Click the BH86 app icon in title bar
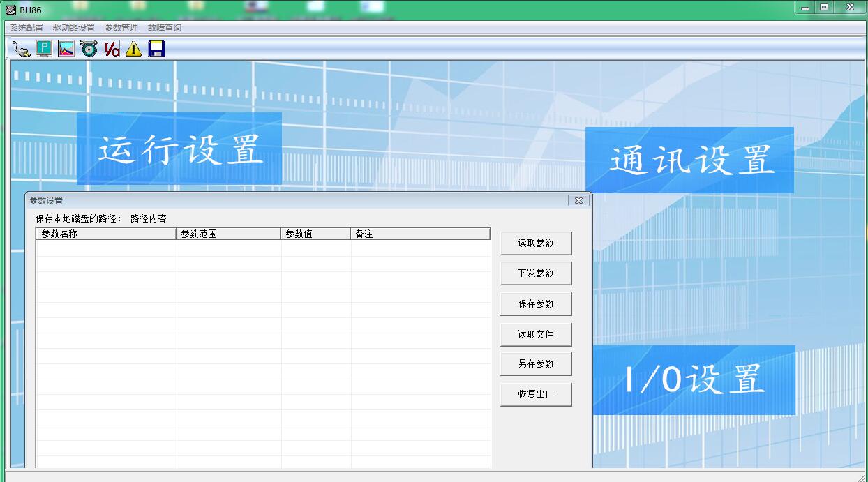The width and height of the screenshot is (868, 482). click(11, 10)
